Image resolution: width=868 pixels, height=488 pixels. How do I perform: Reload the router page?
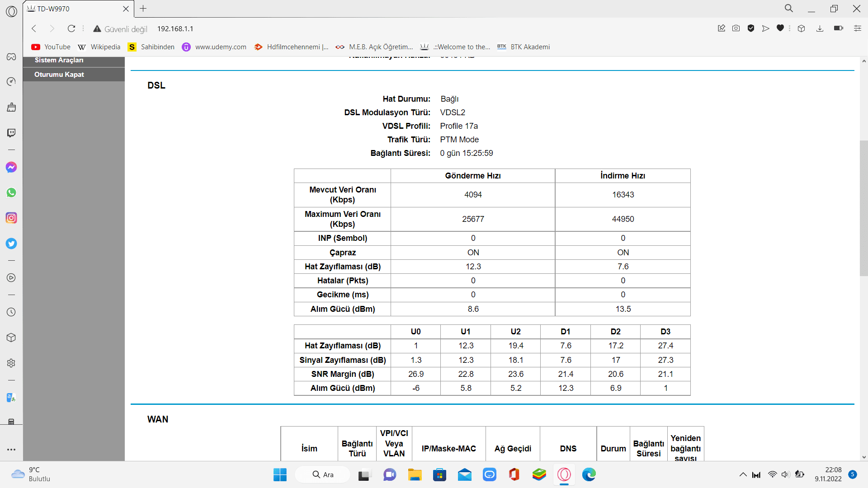[x=71, y=28]
